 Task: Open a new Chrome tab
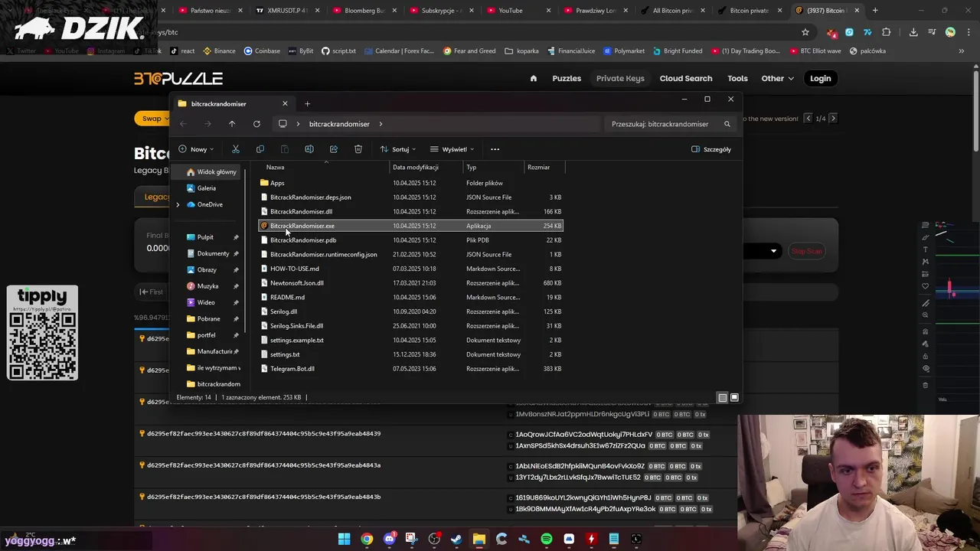875,11
